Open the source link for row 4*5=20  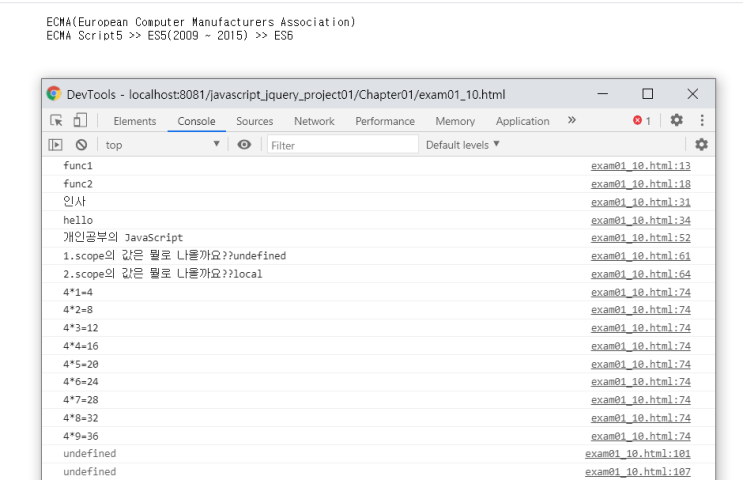pos(641,364)
